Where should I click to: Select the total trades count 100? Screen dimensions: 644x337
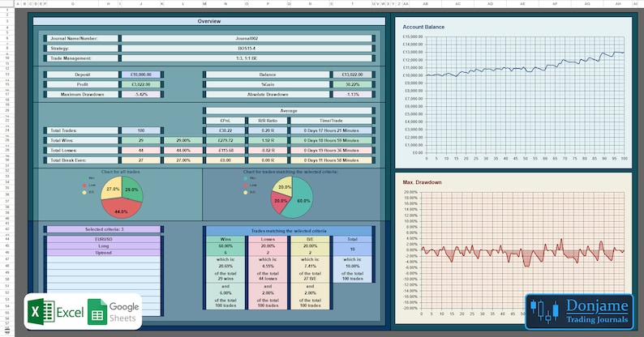[x=141, y=130]
